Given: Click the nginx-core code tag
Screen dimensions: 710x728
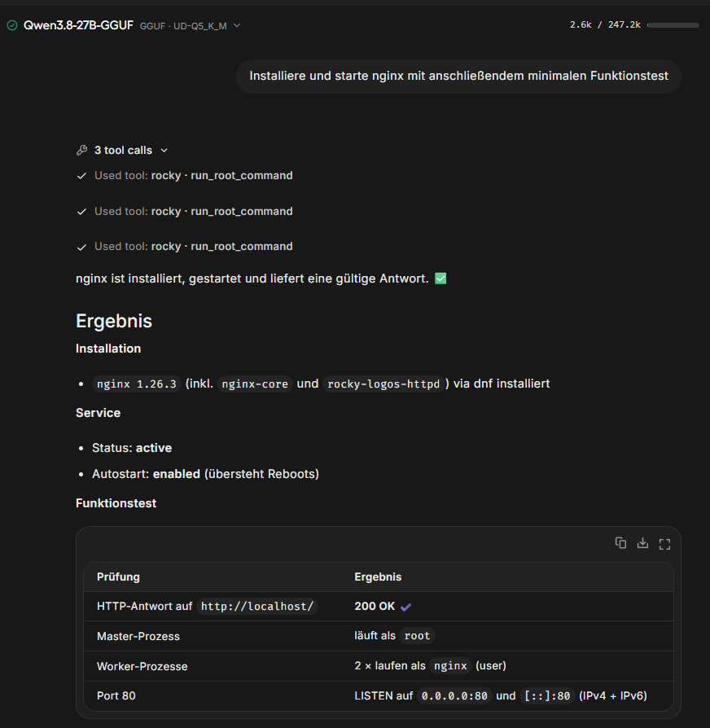Looking at the screenshot, I should click(255, 384).
